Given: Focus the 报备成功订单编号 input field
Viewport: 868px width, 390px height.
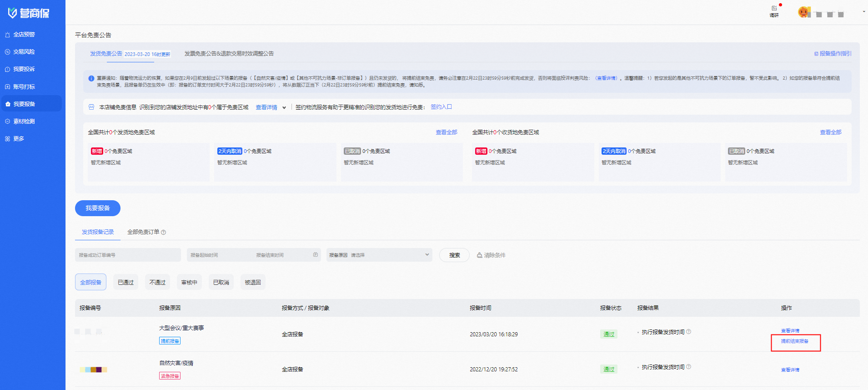Looking at the screenshot, I should [128, 255].
